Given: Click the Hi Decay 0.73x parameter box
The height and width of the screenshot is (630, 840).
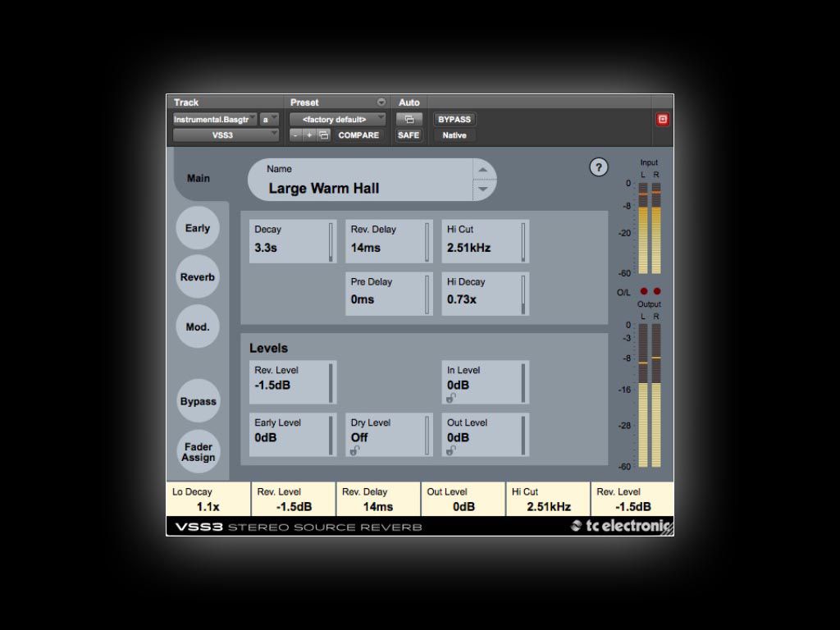Looking at the screenshot, I should pos(486,294).
